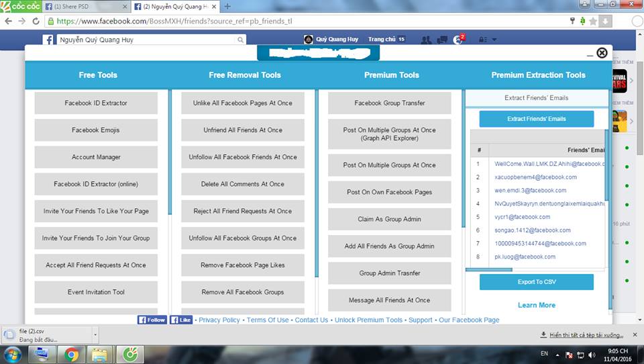Select Unfollow All Facebook Friends At Once
Screen dimensions: 644x364
[243, 157]
